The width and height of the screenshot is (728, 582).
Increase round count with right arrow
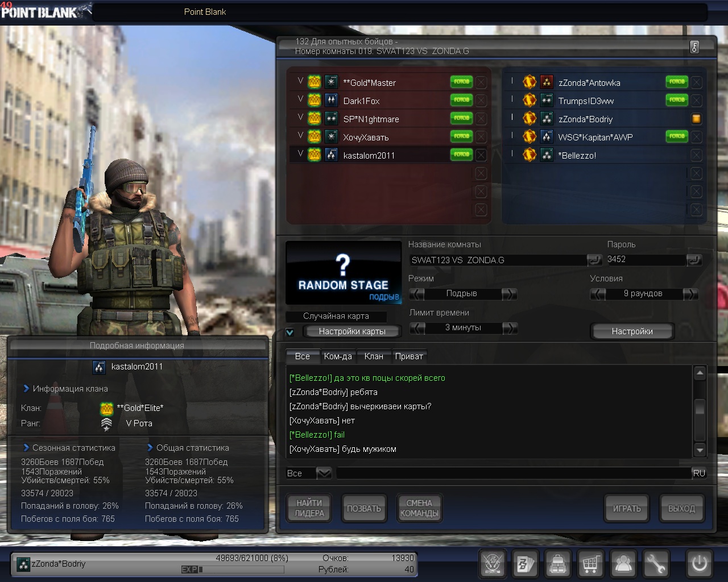click(x=690, y=294)
